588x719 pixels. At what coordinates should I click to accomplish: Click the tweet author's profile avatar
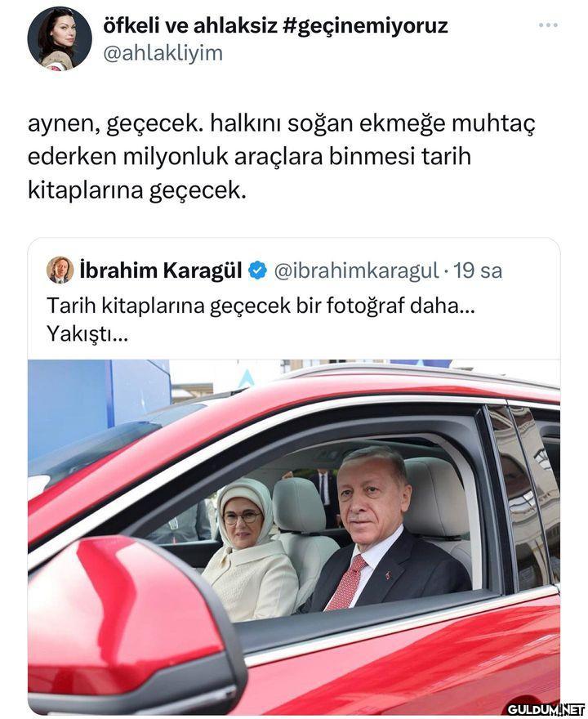pyautogui.click(x=60, y=38)
